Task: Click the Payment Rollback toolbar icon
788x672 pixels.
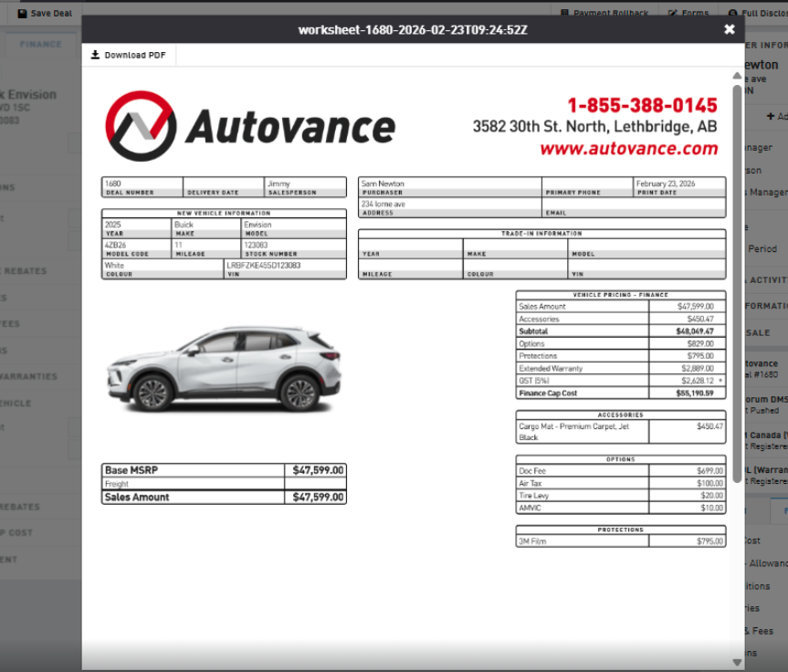Action: tap(565, 14)
